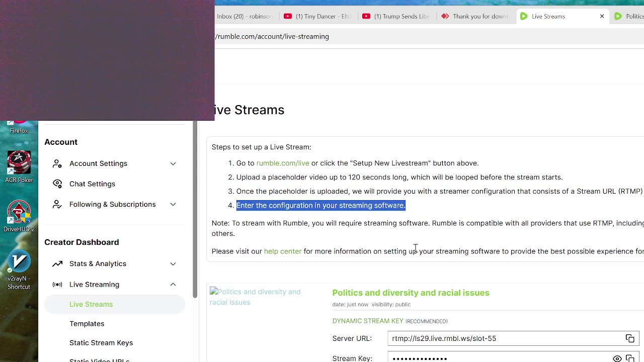The height and width of the screenshot is (362, 644).
Task: Open the ACR Poker desktop icon
Action: click(x=19, y=167)
